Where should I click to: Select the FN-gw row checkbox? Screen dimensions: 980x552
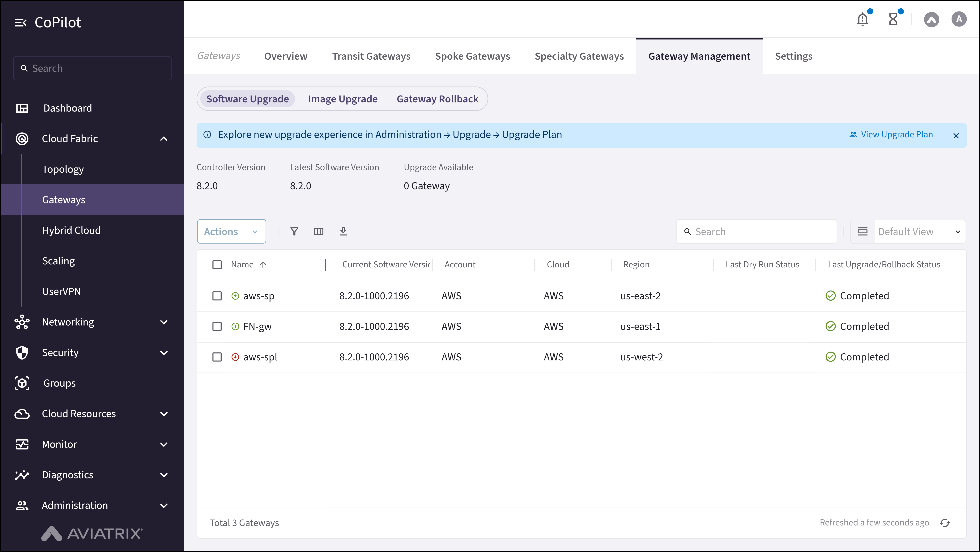tap(217, 326)
